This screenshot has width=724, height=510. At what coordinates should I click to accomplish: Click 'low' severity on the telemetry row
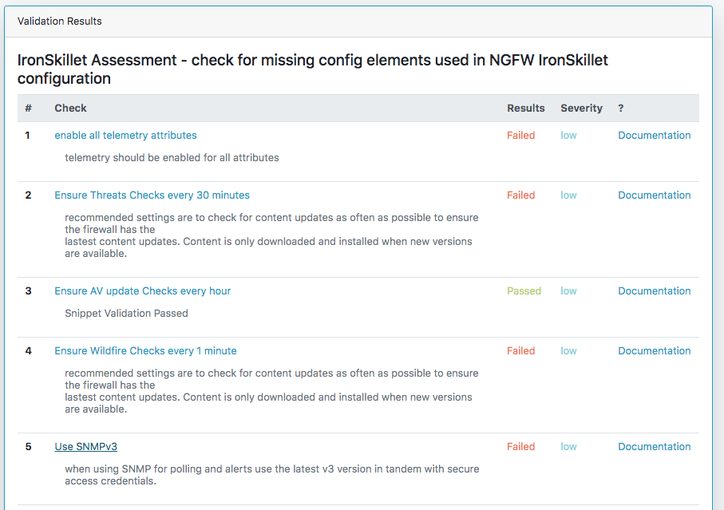point(568,135)
